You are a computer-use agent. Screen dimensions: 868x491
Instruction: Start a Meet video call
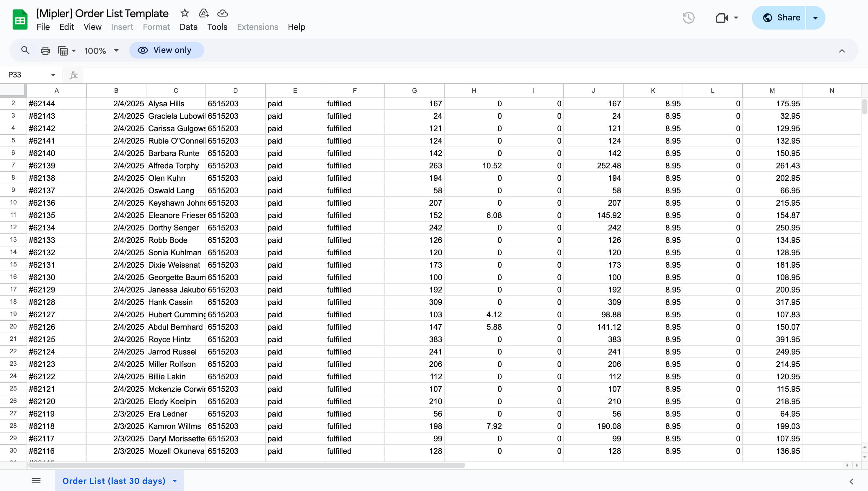(722, 17)
